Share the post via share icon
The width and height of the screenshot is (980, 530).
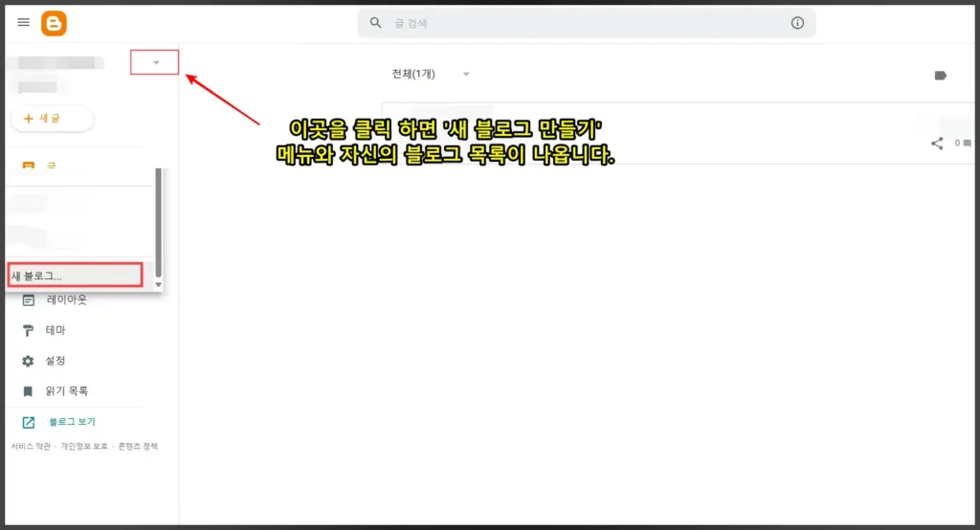tap(937, 144)
